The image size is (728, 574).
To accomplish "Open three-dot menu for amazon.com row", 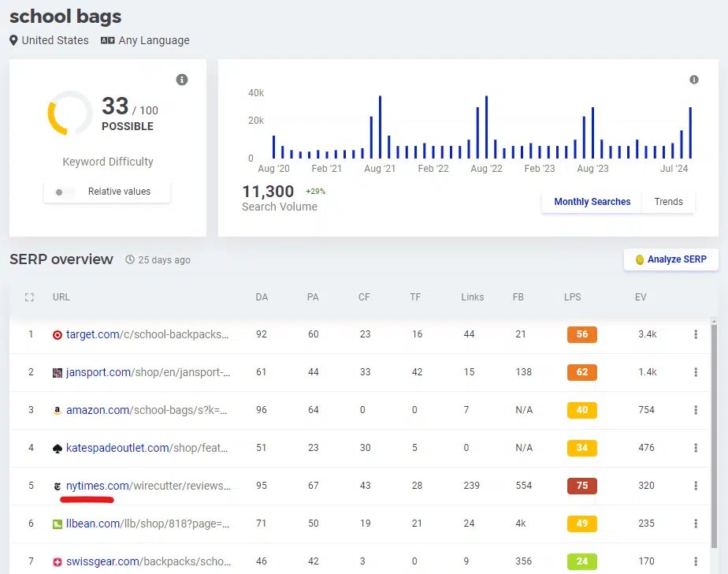I will [x=696, y=410].
